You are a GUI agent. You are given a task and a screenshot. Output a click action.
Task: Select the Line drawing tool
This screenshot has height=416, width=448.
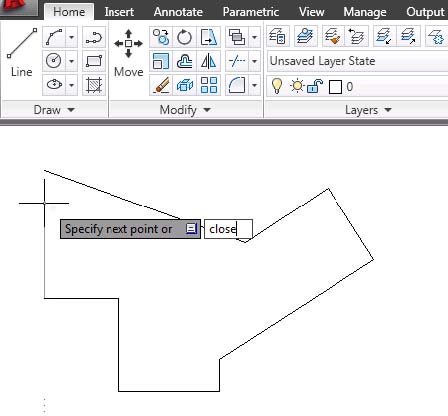[x=22, y=53]
